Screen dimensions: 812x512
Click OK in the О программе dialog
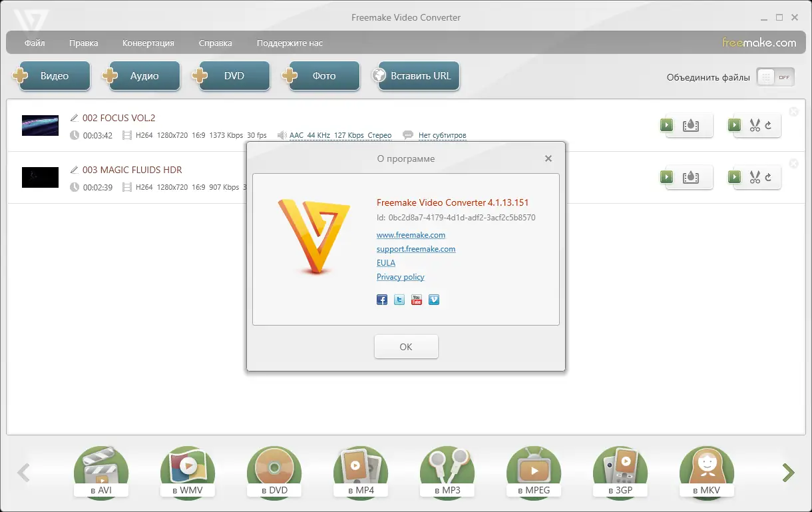pos(406,347)
